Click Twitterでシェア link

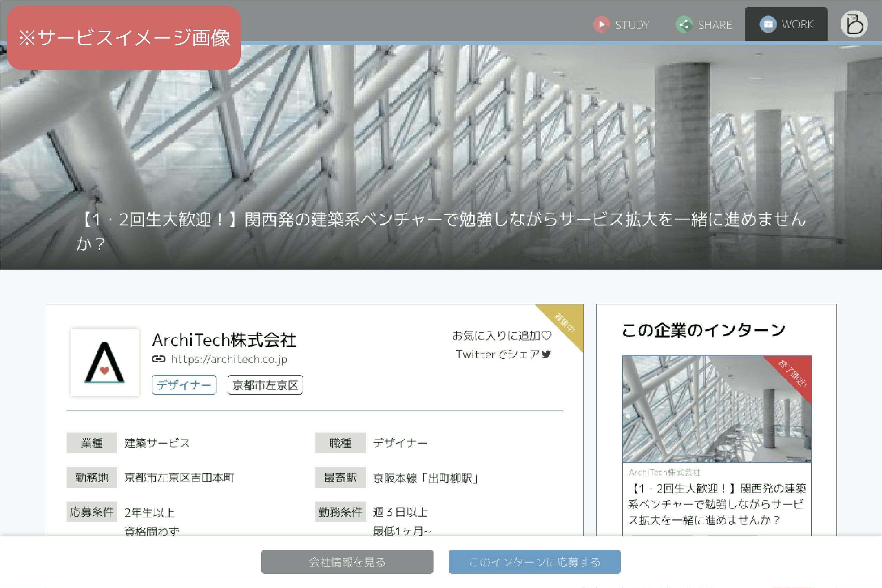coord(497,354)
